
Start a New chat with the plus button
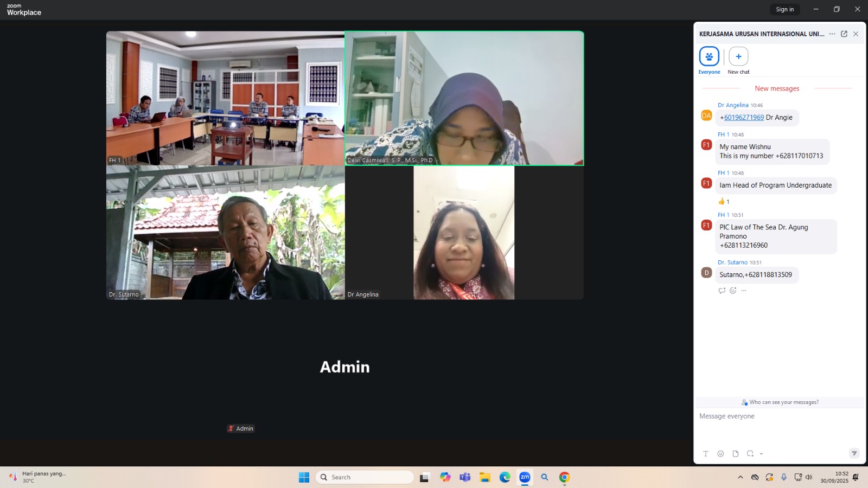click(x=738, y=56)
